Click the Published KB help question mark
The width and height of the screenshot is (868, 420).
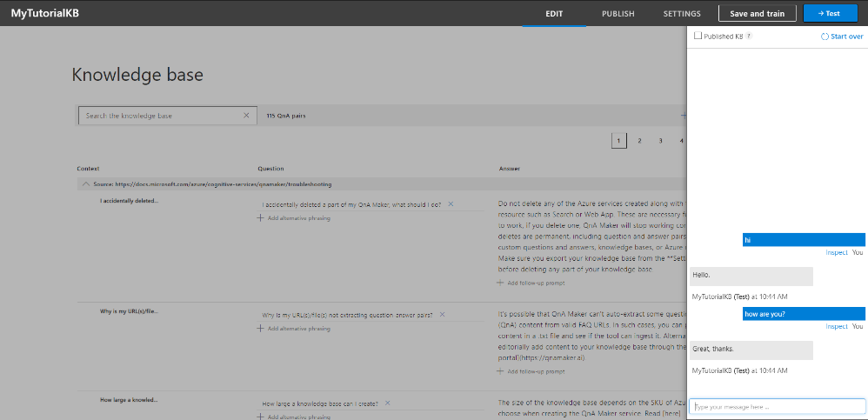click(x=749, y=36)
